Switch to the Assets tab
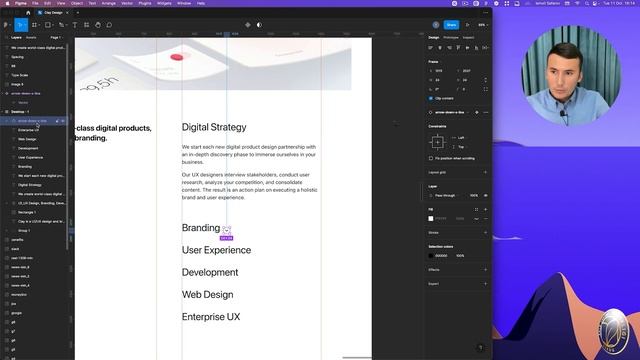Viewport: 640px width, 360px height. (x=31, y=38)
